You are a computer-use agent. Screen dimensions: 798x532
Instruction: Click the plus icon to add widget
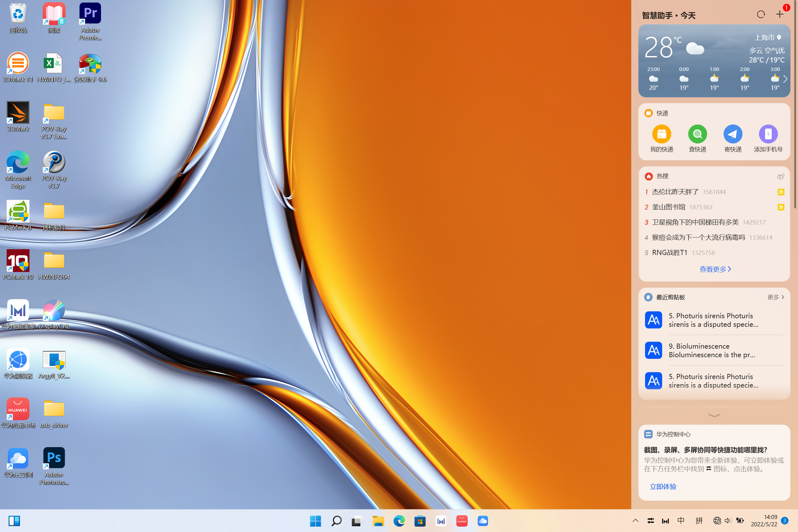[x=780, y=14]
